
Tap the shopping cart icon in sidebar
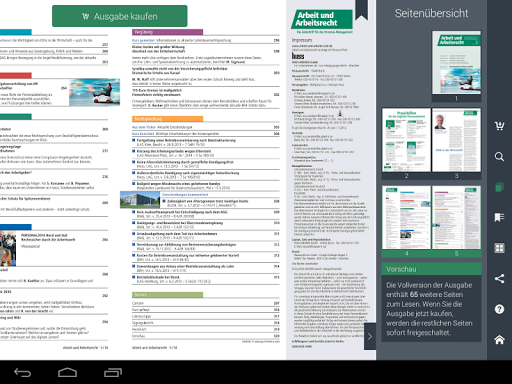click(x=499, y=126)
